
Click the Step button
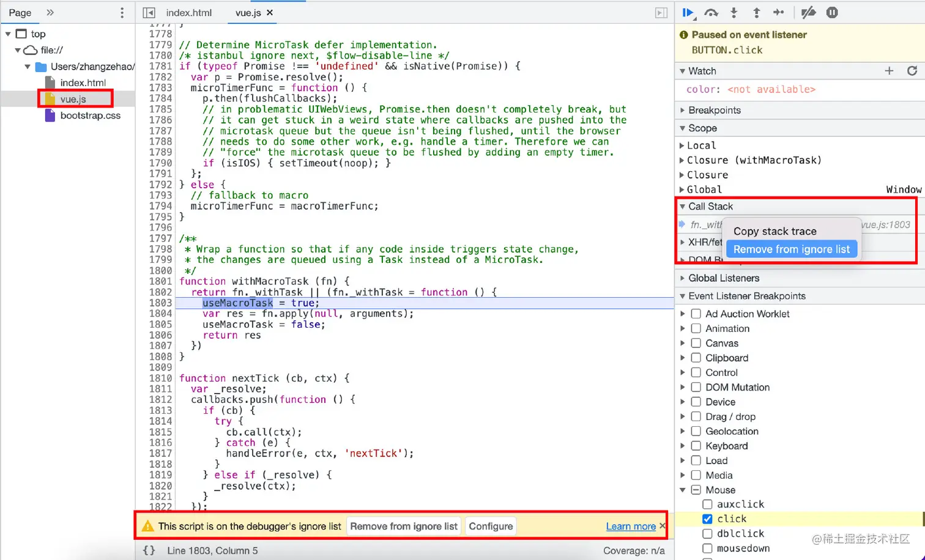779,12
